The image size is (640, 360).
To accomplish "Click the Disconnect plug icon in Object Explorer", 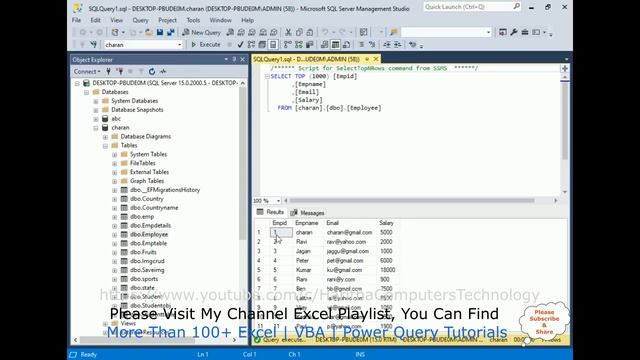I will (x=120, y=71).
